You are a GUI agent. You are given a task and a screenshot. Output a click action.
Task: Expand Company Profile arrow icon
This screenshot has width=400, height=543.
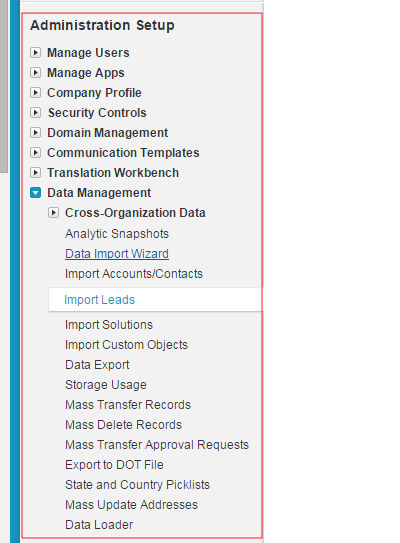(x=35, y=93)
